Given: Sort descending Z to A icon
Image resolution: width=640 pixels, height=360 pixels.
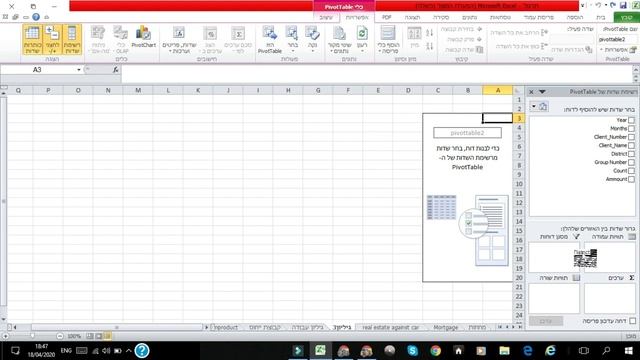Looking at the screenshot, I should click(x=429, y=46).
